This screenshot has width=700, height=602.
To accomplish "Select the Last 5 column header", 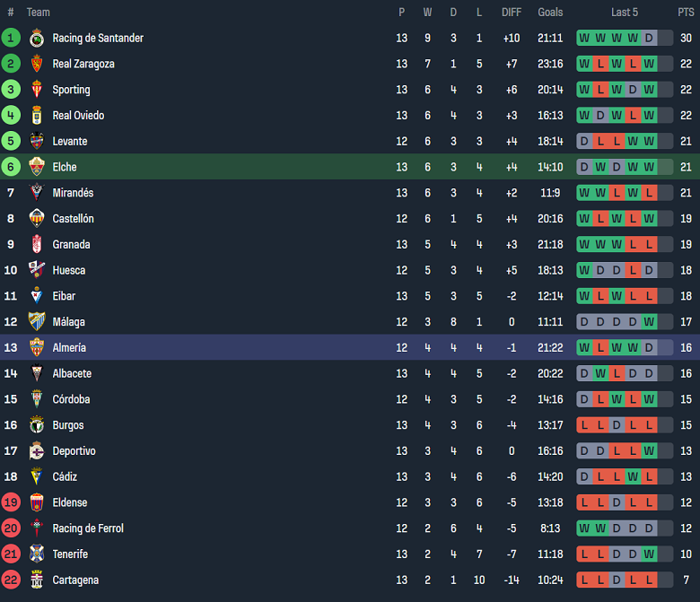I will pos(625,13).
